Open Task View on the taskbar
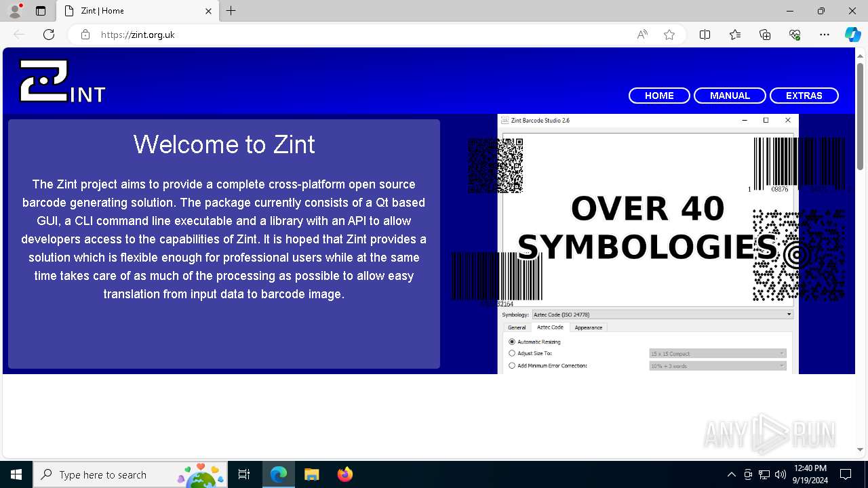Viewport: 868px width, 488px height. click(x=244, y=474)
